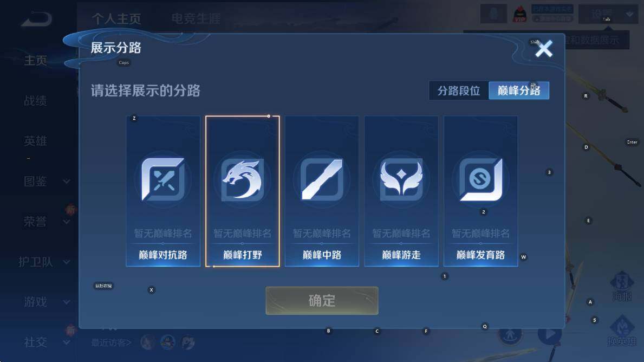Choose the 巅峰中路 diagonal lane icon
The image size is (644, 362).
pyautogui.click(x=322, y=179)
